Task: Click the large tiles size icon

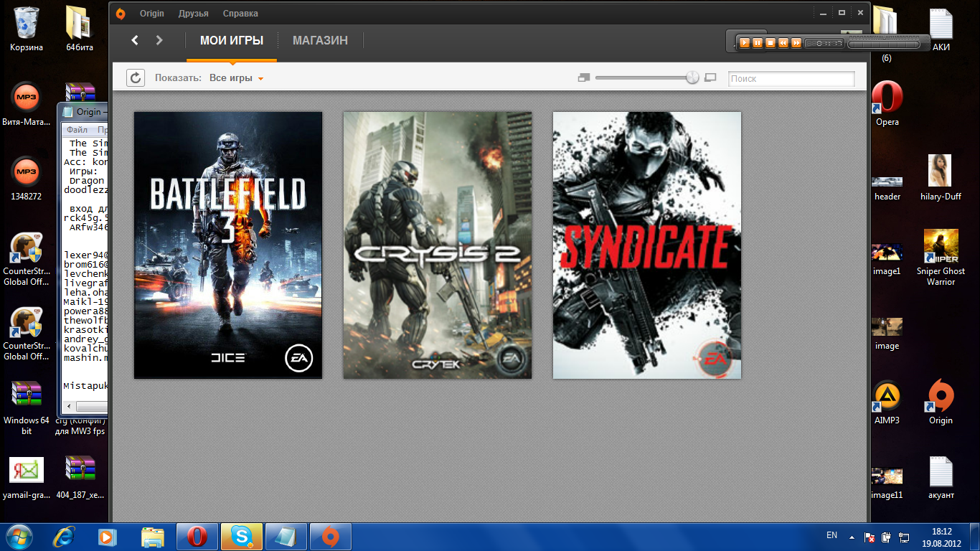Action: 711,77
